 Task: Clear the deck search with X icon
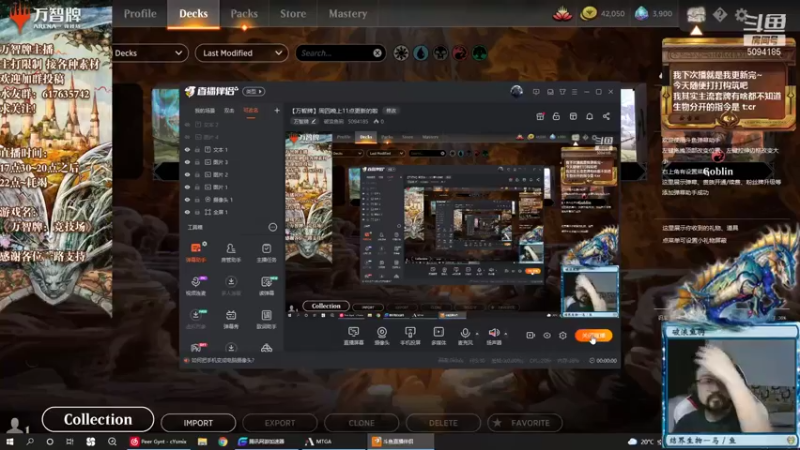tap(377, 53)
